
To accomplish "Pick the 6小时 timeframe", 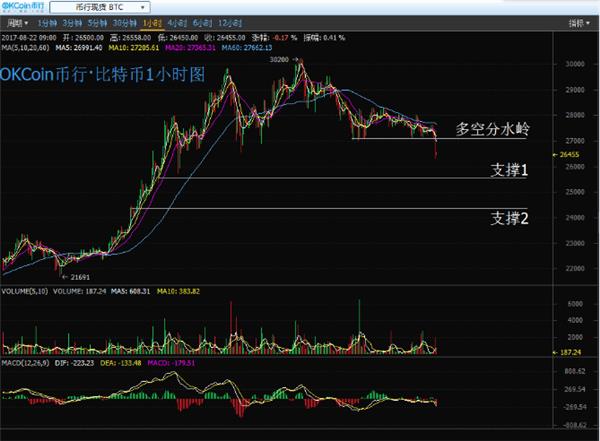I will tap(203, 21).
